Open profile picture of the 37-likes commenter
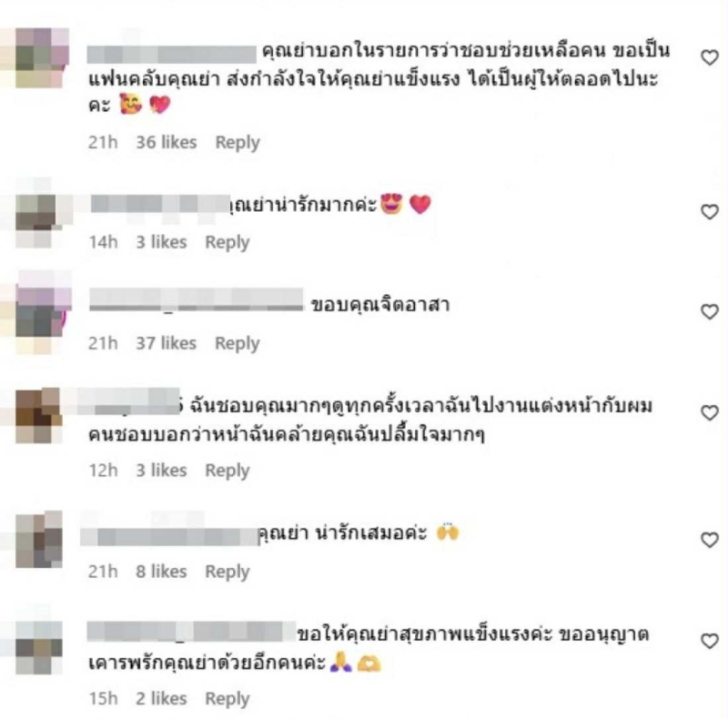The image size is (728, 719). point(43,312)
